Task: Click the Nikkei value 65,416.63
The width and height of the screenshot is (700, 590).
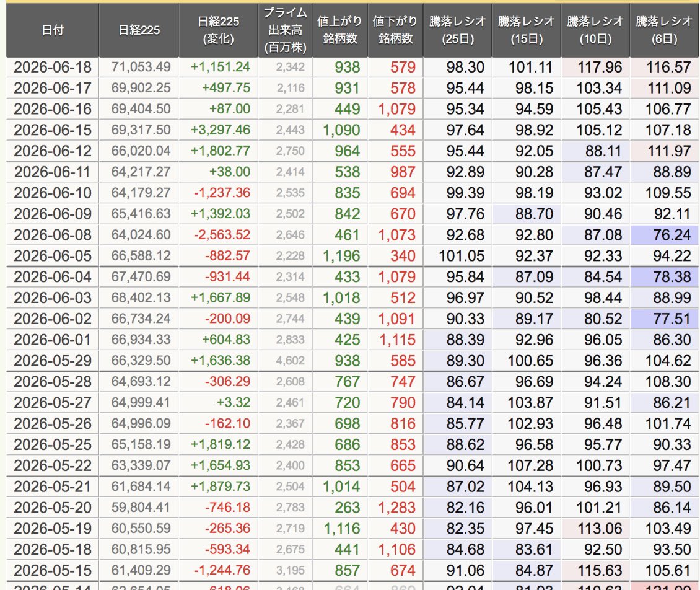Action: (141, 214)
